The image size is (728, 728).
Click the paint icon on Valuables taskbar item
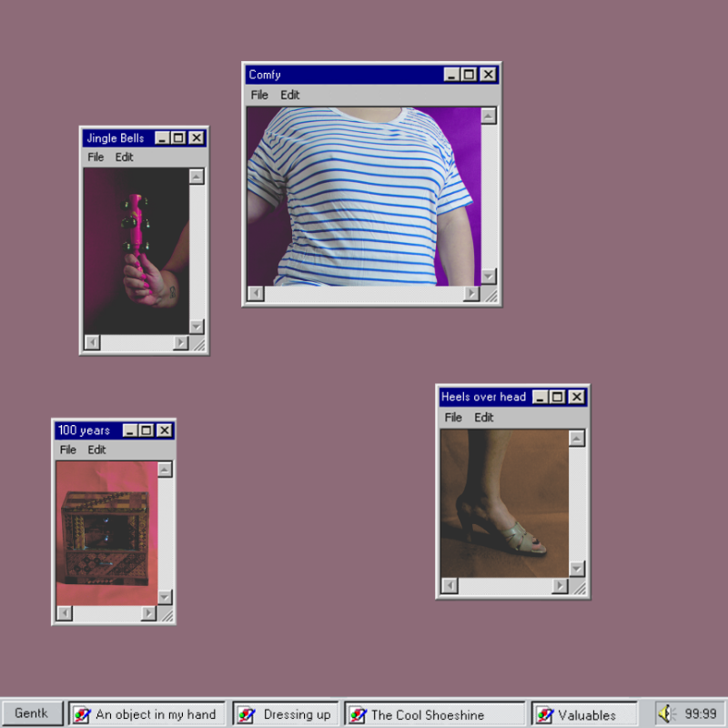tap(545, 715)
